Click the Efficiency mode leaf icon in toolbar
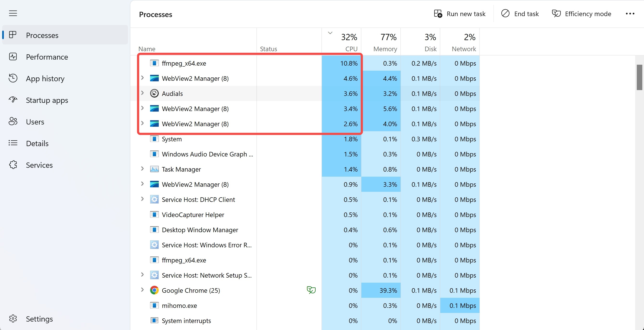The height and width of the screenshot is (330, 644). point(556,13)
